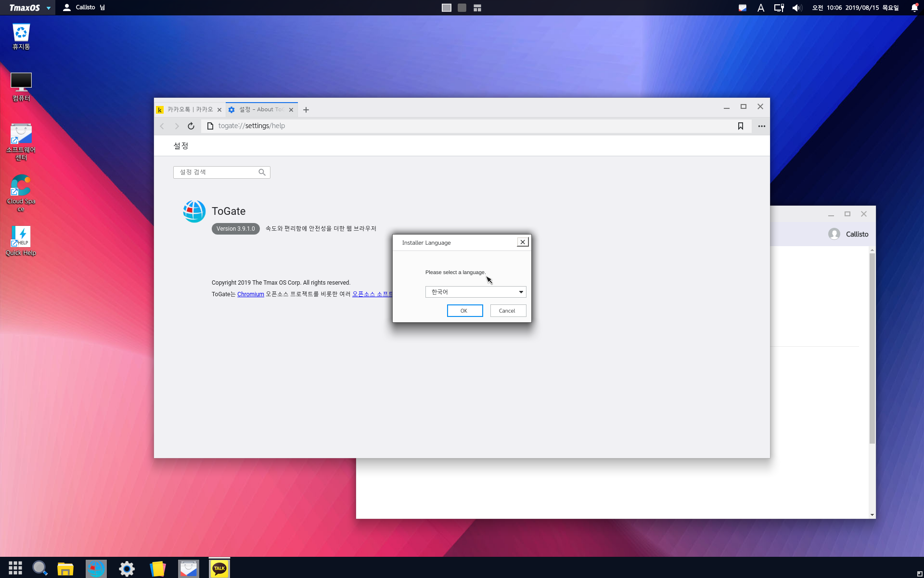This screenshot has width=924, height=578.
Task: Minimize the ToGate browser window
Action: (727, 107)
